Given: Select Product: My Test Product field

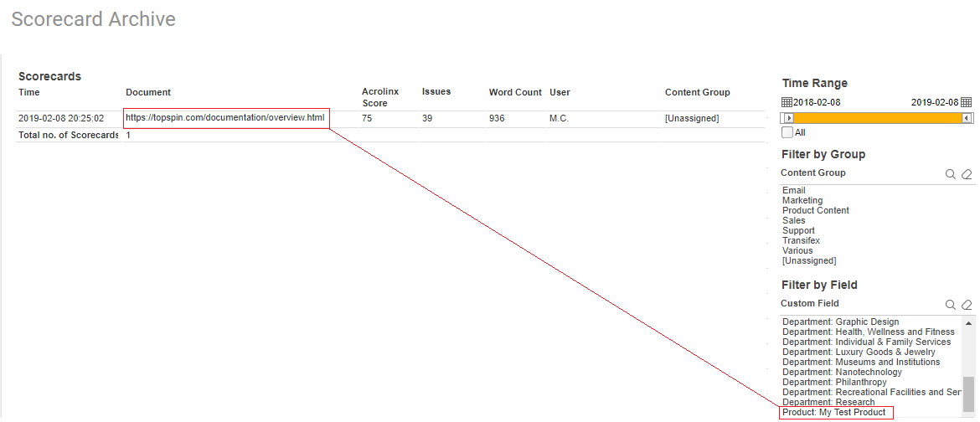Looking at the screenshot, I should click(x=833, y=412).
